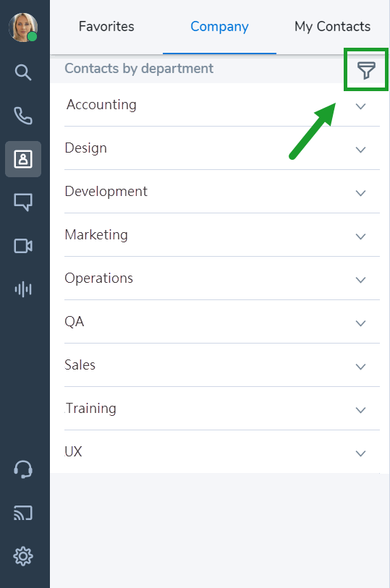Screen dimensions: 390x588
Task: Open the Development department row
Action: coord(222,191)
